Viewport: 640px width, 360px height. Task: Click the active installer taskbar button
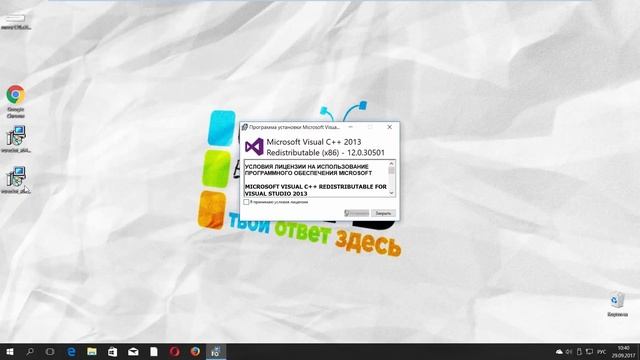point(216,351)
